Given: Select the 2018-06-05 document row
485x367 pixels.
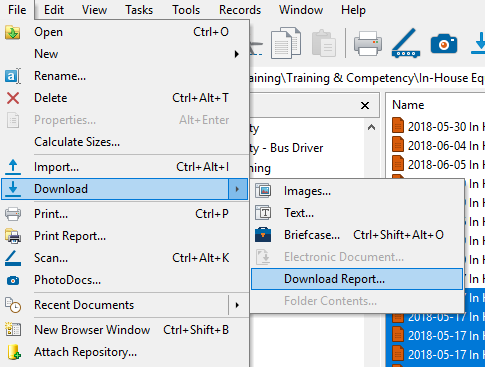Looking at the screenshot, I should [437, 165].
